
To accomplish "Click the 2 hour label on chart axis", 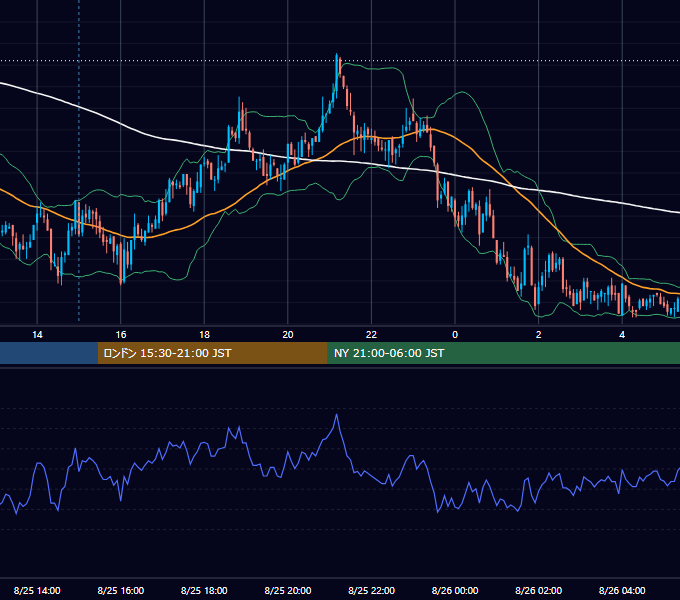I will (539, 335).
